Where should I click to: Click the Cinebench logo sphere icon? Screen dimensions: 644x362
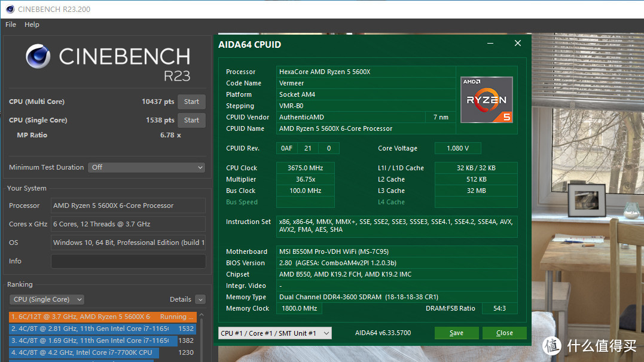[x=38, y=57]
